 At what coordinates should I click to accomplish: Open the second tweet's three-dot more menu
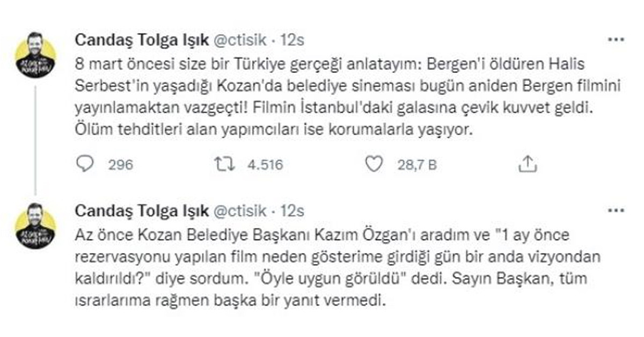[x=615, y=210]
